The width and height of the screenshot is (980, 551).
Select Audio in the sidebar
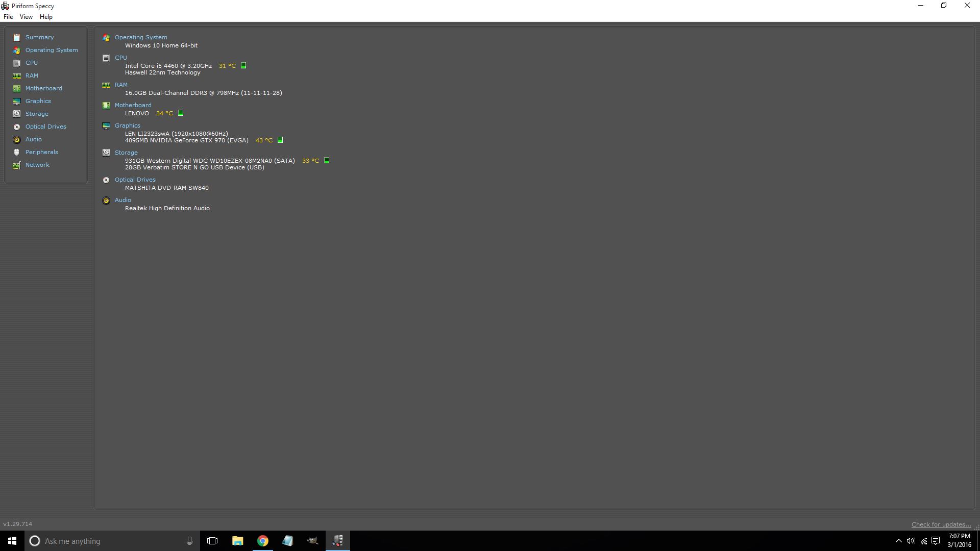click(x=34, y=139)
